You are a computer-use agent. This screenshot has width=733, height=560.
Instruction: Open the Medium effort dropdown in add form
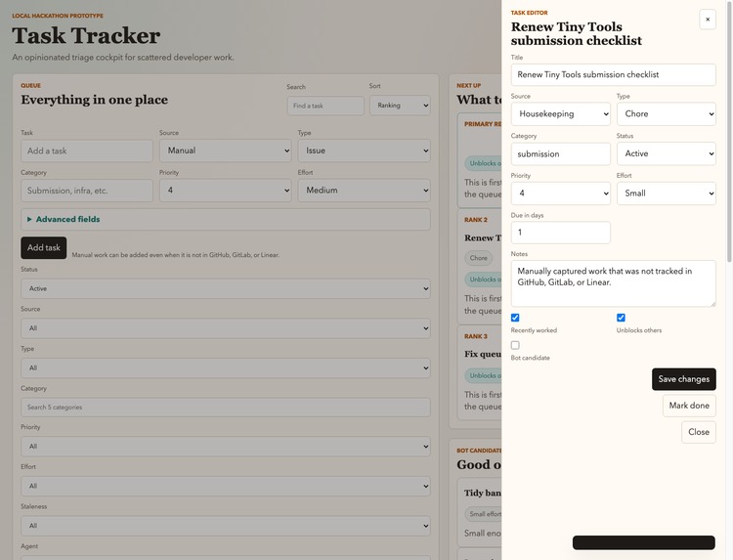(365, 191)
